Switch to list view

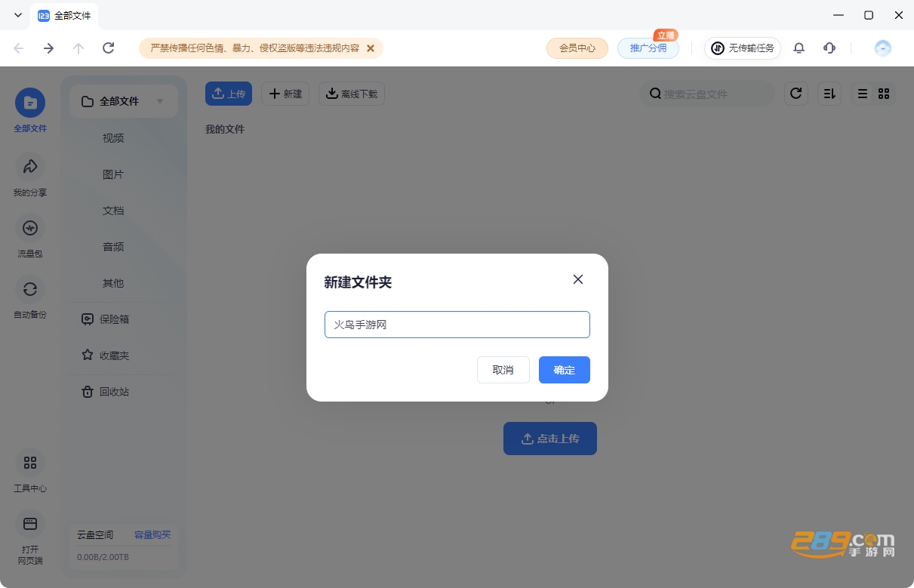(x=863, y=94)
